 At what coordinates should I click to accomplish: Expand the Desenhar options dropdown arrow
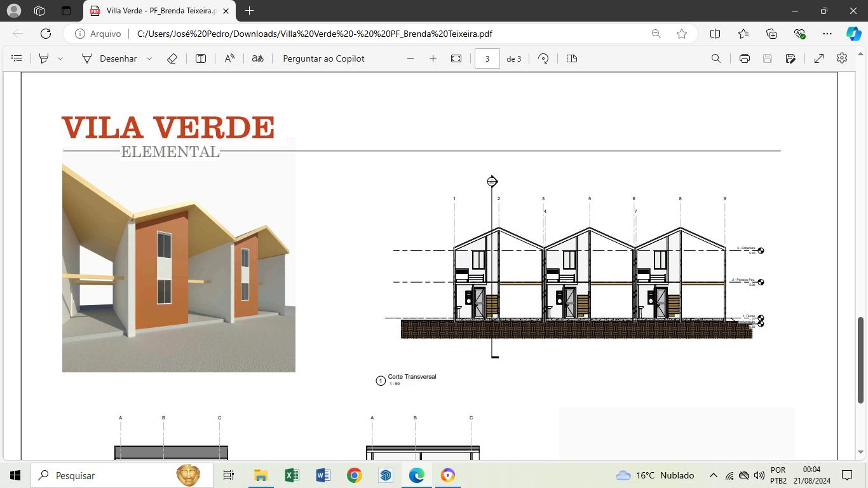coord(149,58)
